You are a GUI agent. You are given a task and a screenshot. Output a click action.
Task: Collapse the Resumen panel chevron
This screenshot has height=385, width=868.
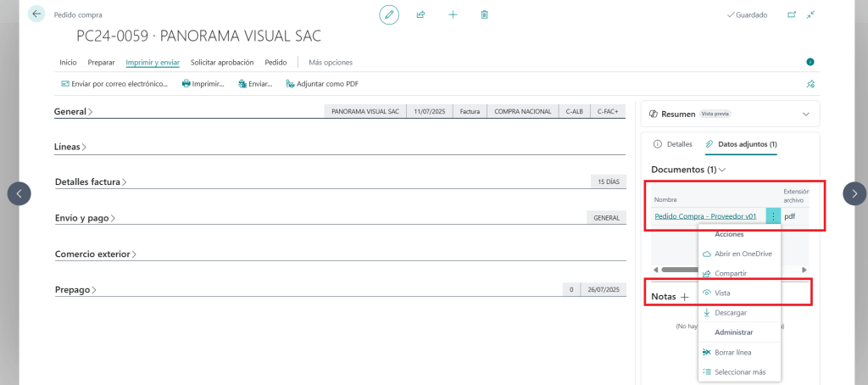tap(804, 114)
